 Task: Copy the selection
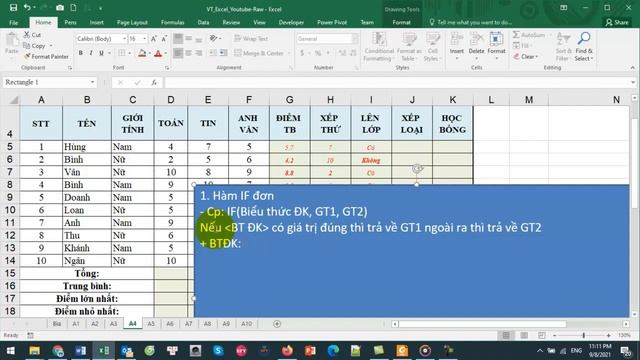click(x=34, y=46)
